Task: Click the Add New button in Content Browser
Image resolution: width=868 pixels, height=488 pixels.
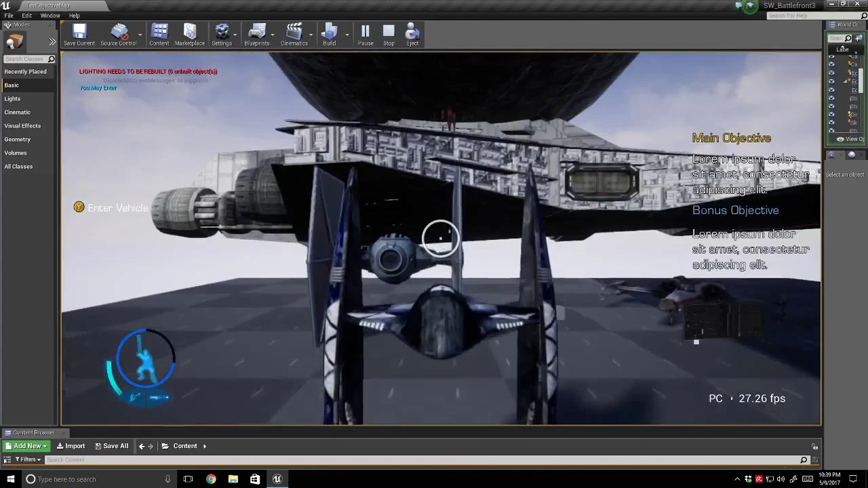Action: click(26, 446)
